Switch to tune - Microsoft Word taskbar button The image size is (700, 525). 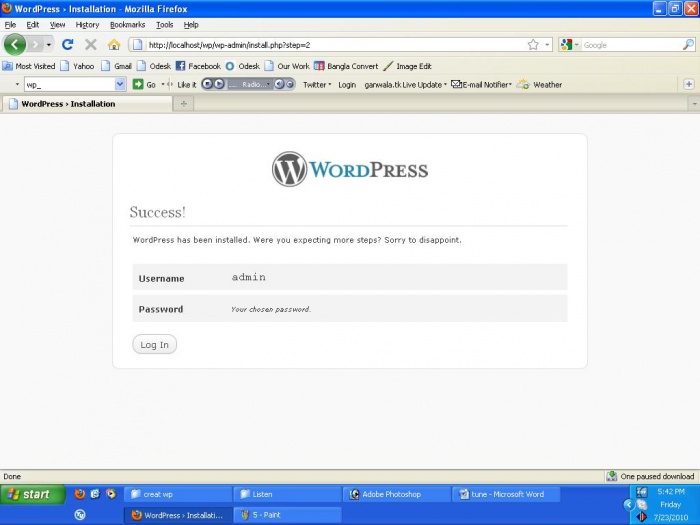[x=506, y=494]
